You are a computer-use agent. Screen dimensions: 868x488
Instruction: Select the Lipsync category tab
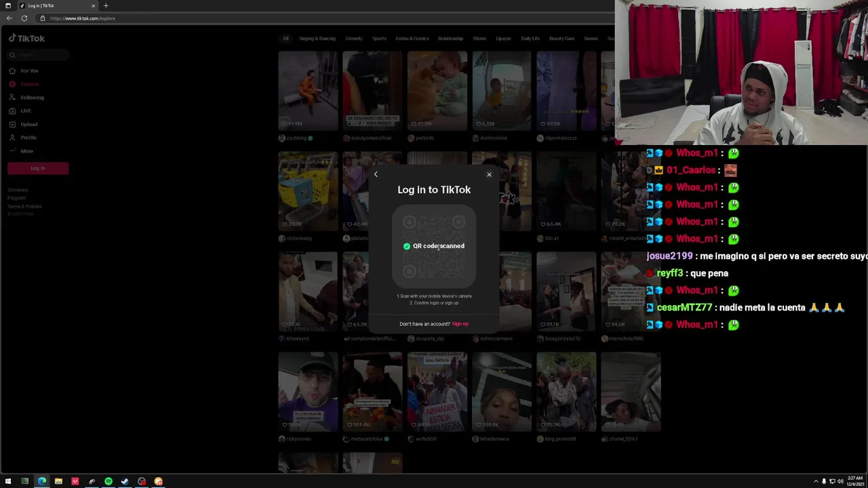pyautogui.click(x=504, y=39)
